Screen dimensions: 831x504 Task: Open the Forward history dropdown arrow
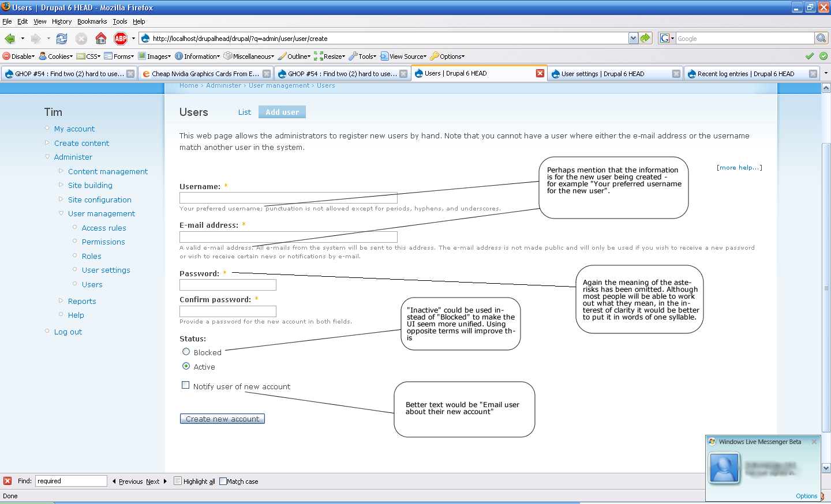(48, 39)
